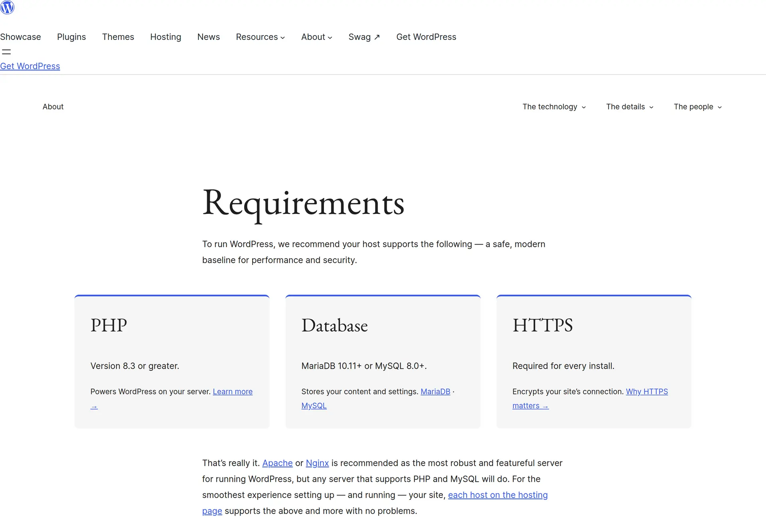Open the Why HTTPS matters link
The height and width of the screenshot is (532, 766).
647,392
